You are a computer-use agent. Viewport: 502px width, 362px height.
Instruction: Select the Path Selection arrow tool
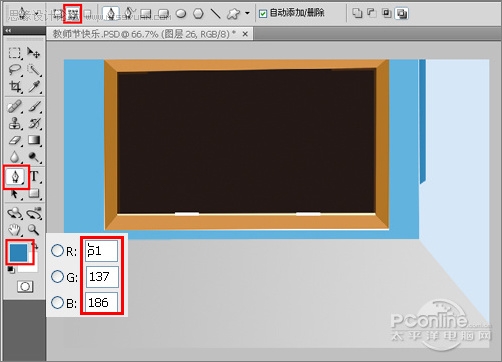tap(14, 194)
